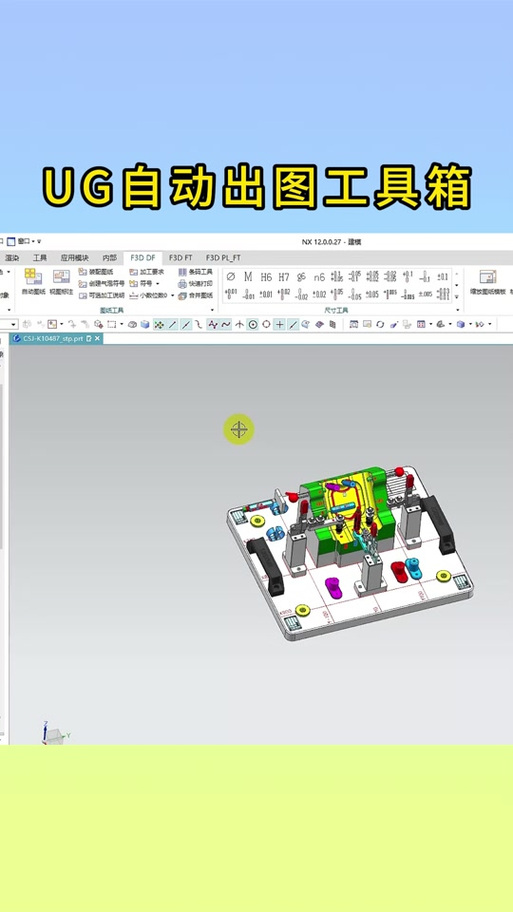Toggle the point on line diagonal snap option
This screenshot has width=513, height=912.
click(293, 325)
